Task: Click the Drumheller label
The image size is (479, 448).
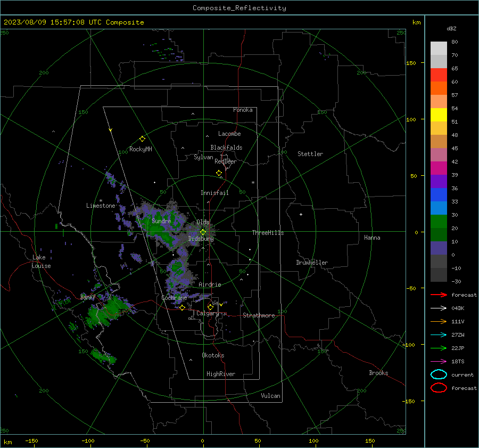Action: coord(312,263)
